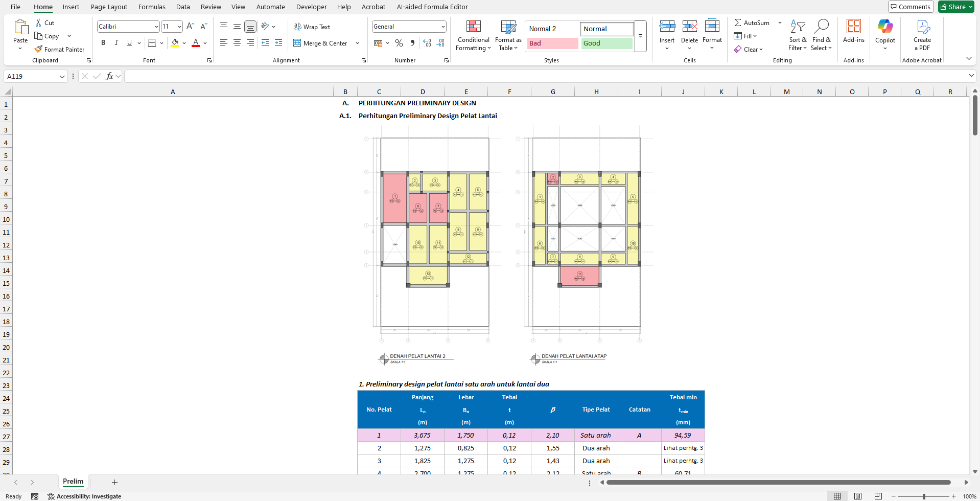Apply the Bad cell style swatch
The width and height of the screenshot is (980, 501).
[552, 43]
